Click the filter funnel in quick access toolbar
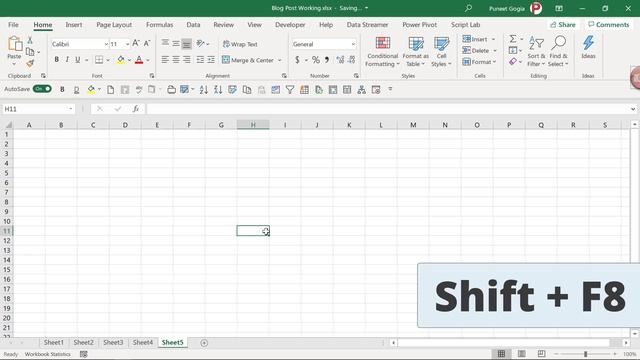 pos(290,90)
